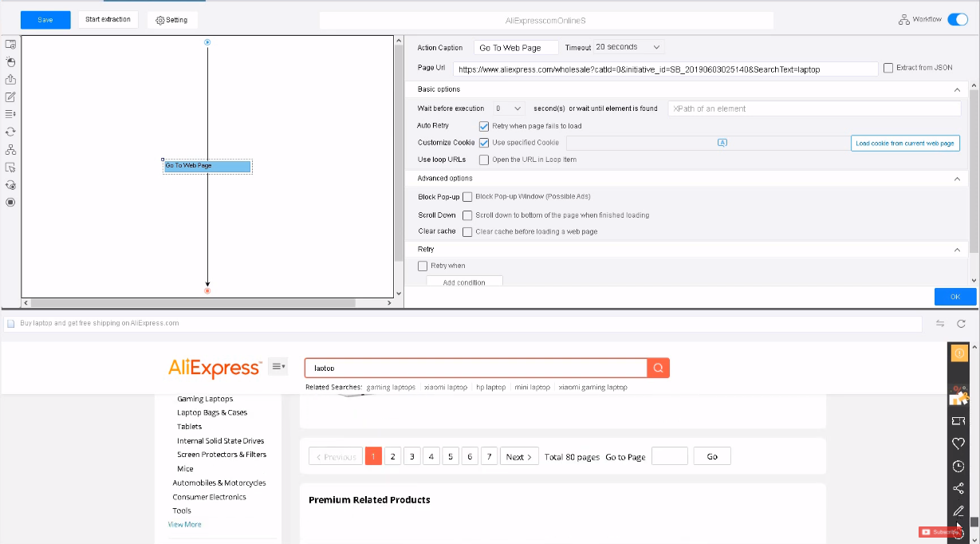Collapse the Advanced options section
Screen dimensions: 980x544
pos(957,179)
